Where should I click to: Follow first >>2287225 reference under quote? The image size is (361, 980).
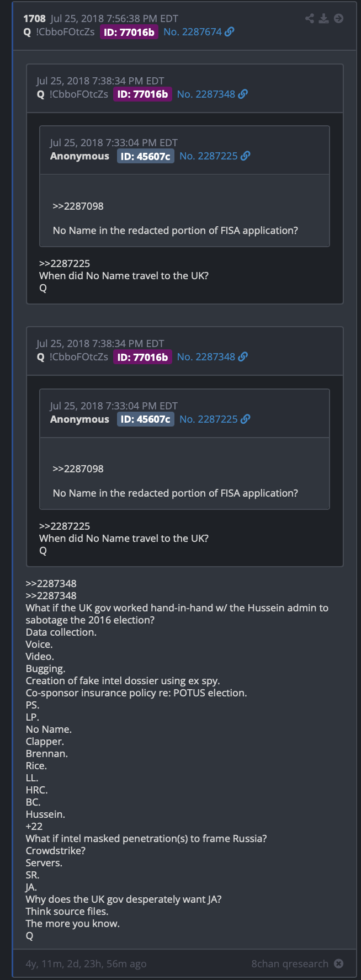[x=65, y=264]
